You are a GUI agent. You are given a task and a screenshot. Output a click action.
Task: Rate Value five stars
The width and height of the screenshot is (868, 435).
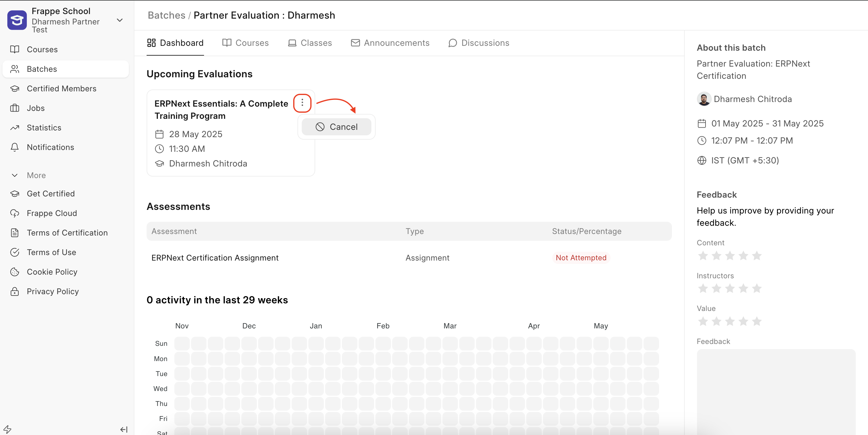757,321
